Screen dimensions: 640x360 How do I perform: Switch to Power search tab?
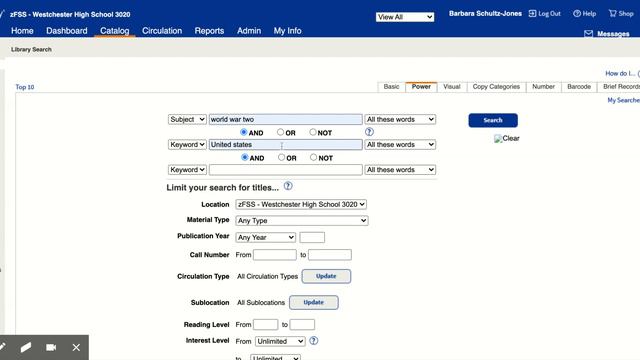421,87
